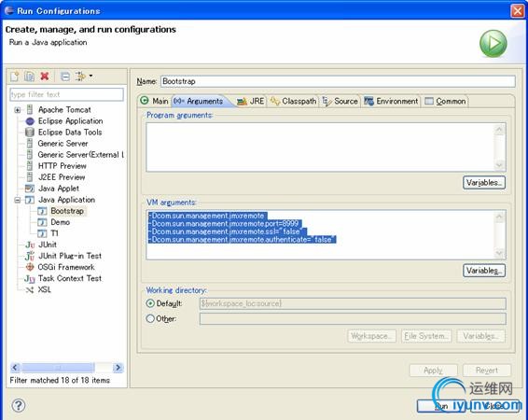Click the Java Application folder icon
Viewport: 528px width, 420px height.
click(x=30, y=200)
